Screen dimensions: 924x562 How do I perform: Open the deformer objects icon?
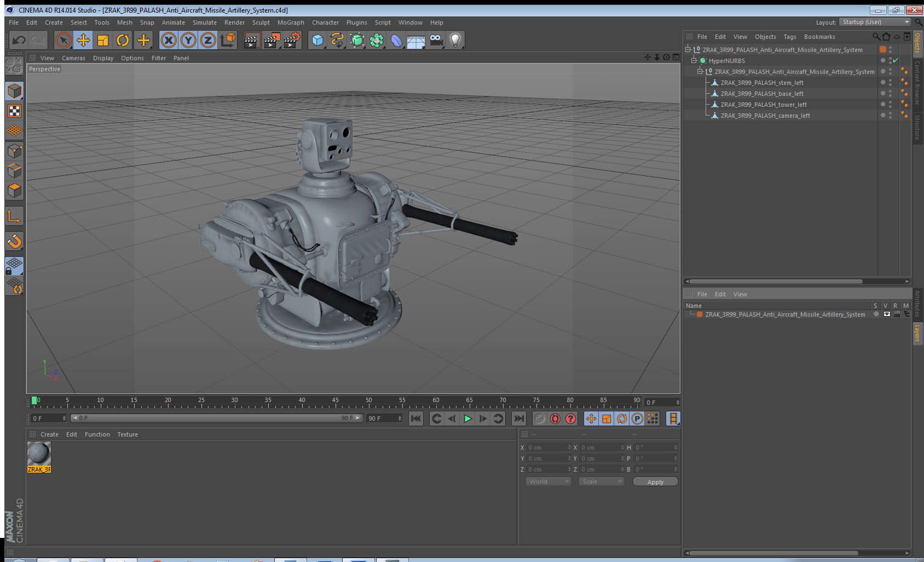396,40
